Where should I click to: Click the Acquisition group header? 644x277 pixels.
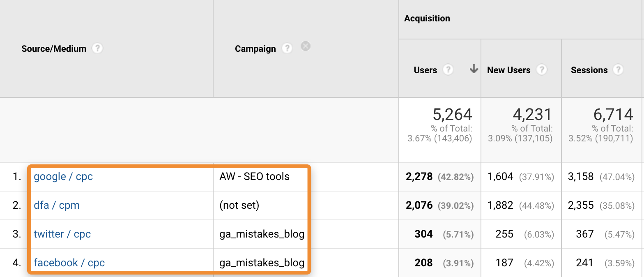pos(427,18)
